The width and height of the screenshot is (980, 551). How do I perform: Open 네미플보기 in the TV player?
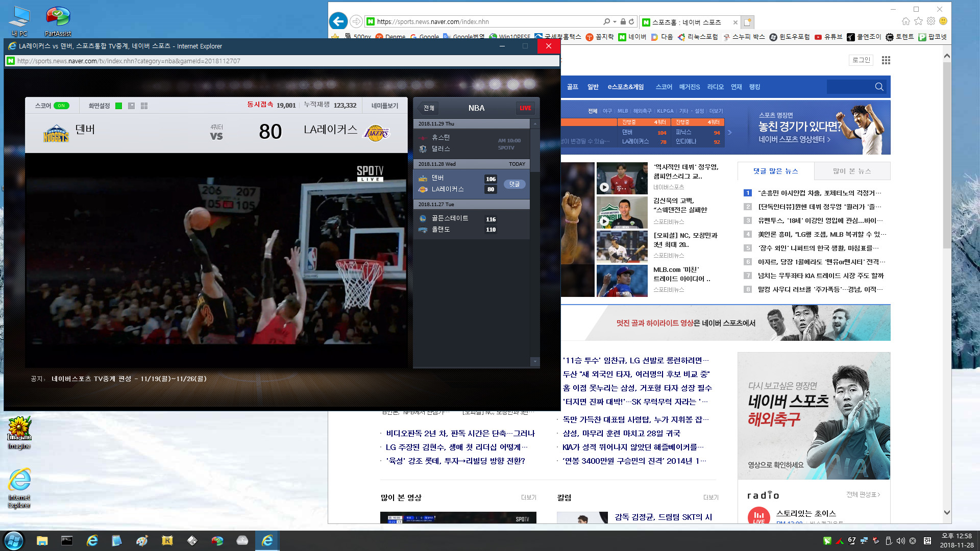pyautogui.click(x=385, y=106)
